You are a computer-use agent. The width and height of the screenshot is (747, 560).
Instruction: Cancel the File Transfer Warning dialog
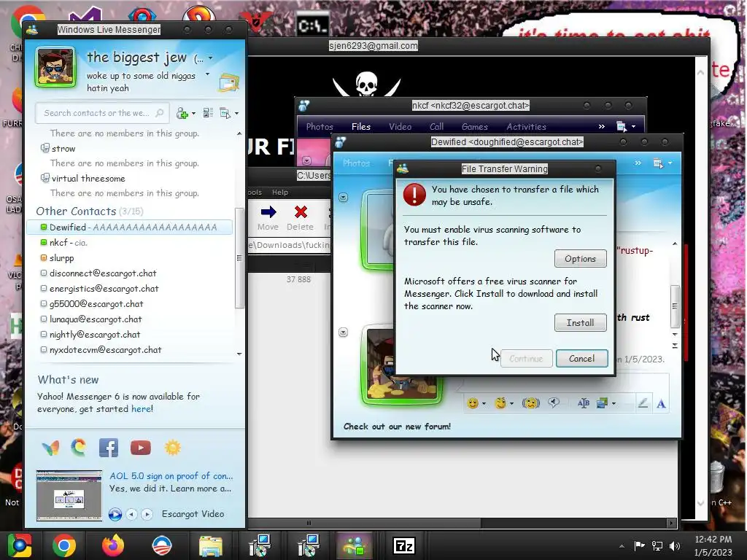click(581, 359)
